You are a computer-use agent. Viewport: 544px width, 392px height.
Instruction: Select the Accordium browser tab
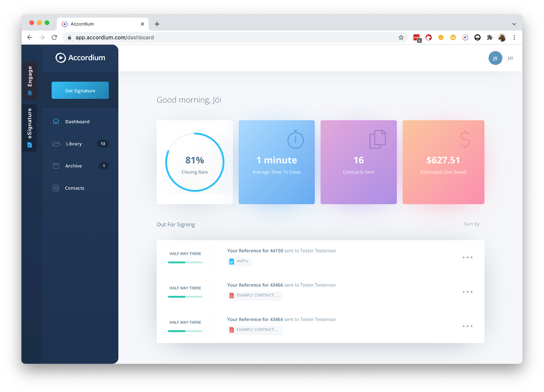point(102,24)
